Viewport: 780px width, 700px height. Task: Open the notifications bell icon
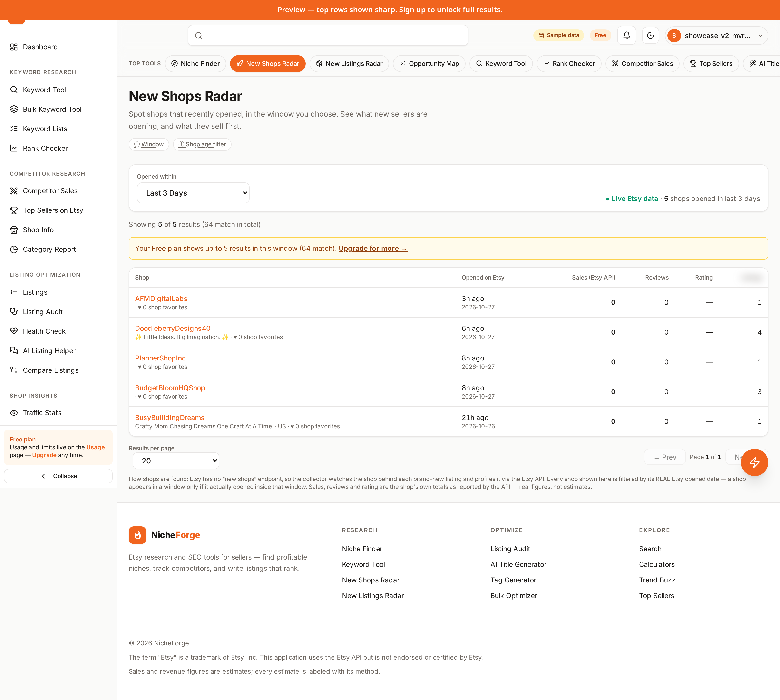(626, 35)
